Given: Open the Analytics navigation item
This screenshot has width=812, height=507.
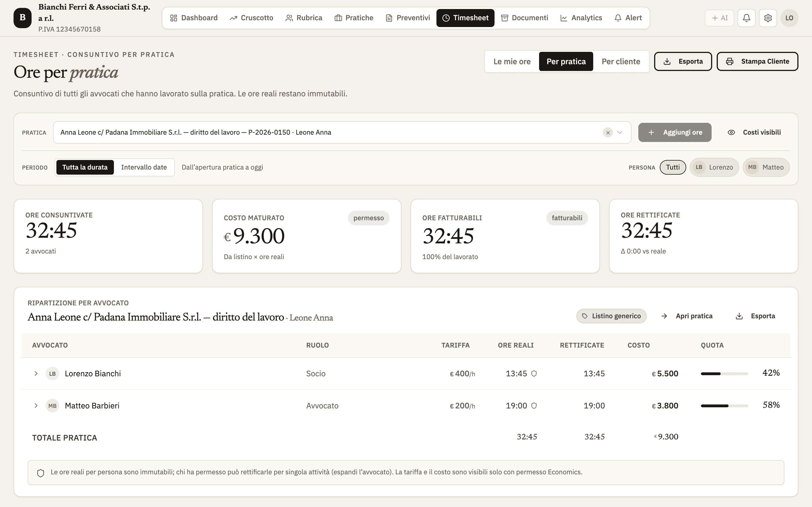Looking at the screenshot, I should pyautogui.click(x=581, y=18).
